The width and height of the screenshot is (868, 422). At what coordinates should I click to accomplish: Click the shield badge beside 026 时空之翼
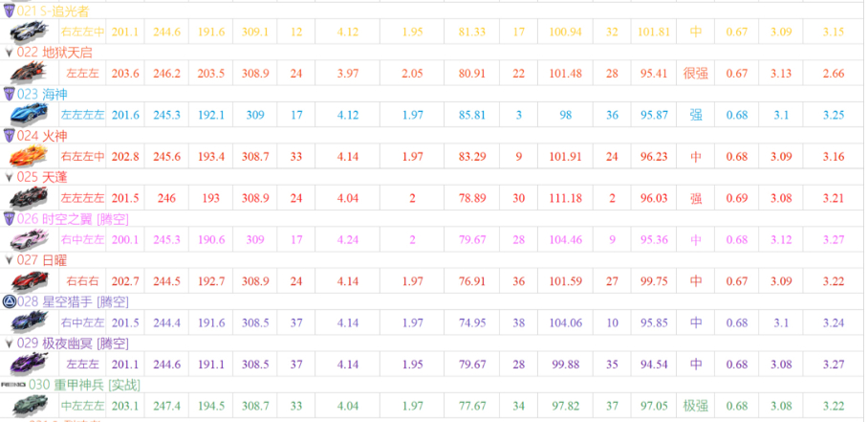click(x=9, y=218)
